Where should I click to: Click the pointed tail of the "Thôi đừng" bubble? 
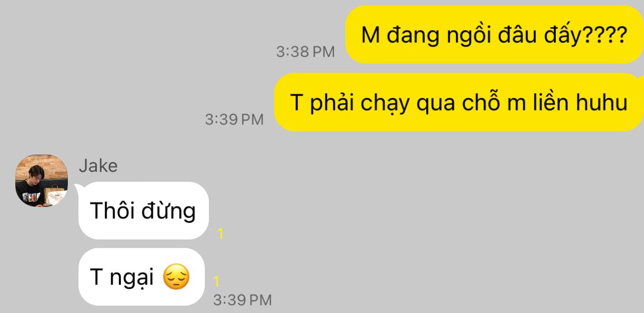(x=79, y=189)
